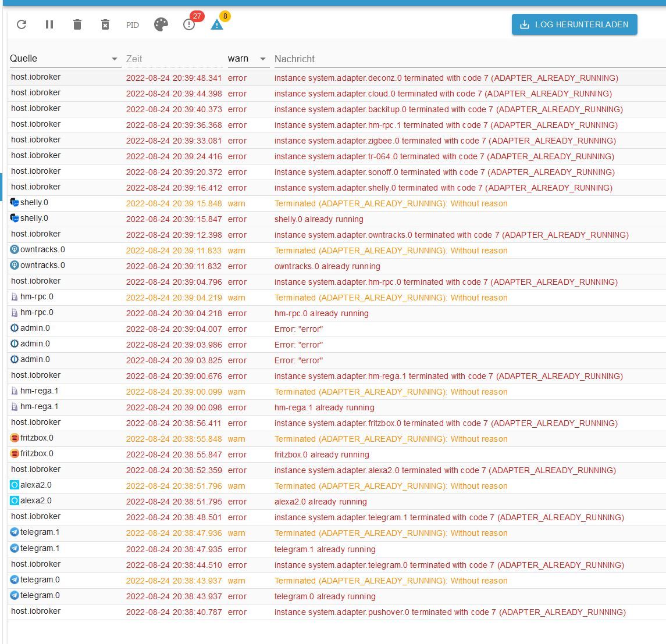This screenshot has width=666, height=644.
Task: Click 'fritzbox.0 already running' message
Action: (322, 455)
